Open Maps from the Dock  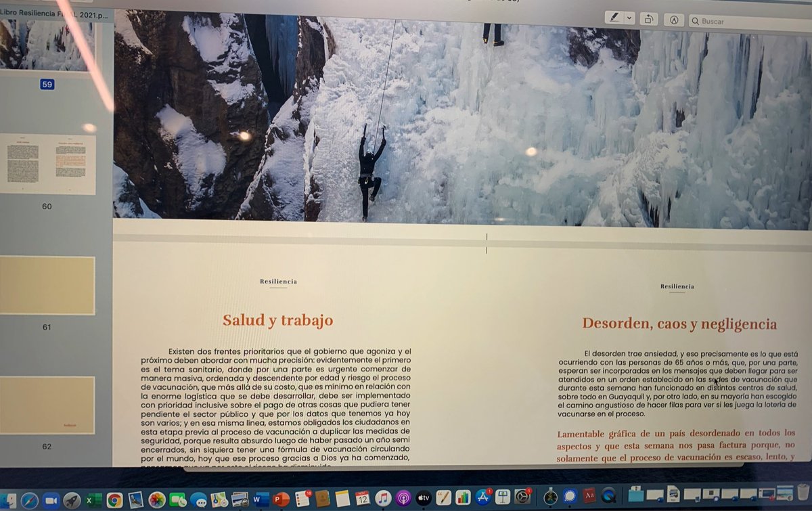pos(219,500)
